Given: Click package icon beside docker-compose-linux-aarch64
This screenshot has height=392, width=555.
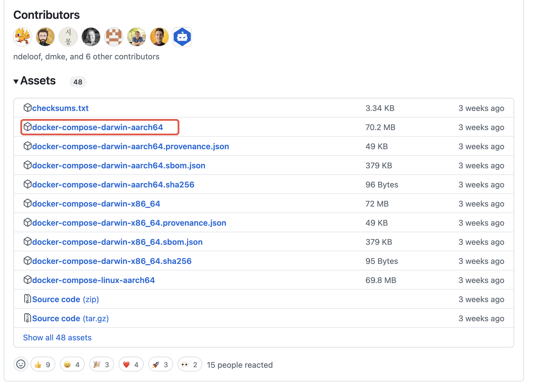Looking at the screenshot, I should pyautogui.click(x=27, y=280).
